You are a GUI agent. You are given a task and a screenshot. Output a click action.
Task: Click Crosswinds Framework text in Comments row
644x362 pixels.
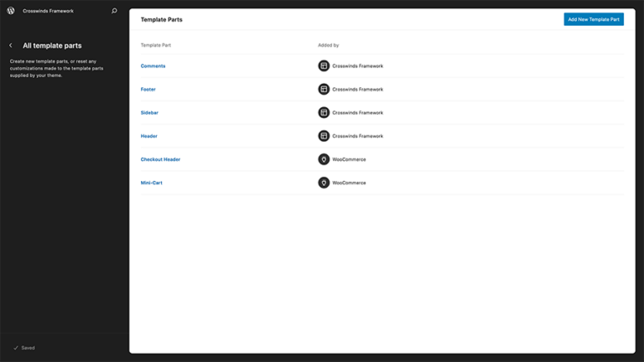click(x=358, y=66)
